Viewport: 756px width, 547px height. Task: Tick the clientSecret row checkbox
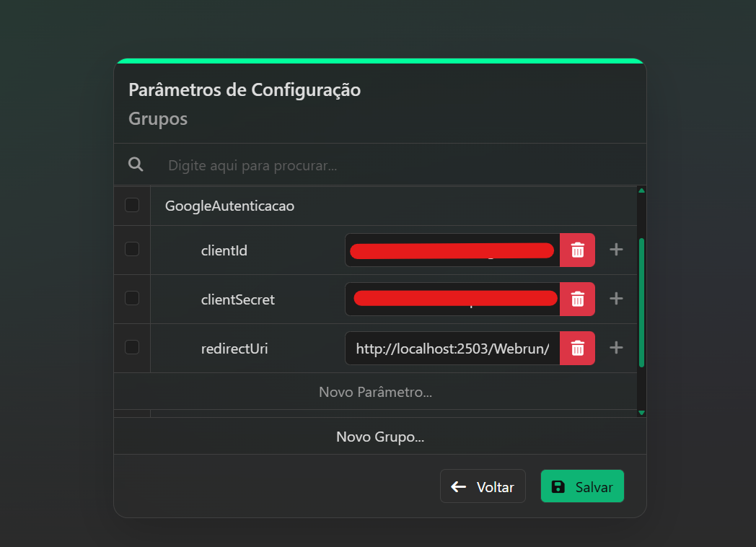[132, 298]
